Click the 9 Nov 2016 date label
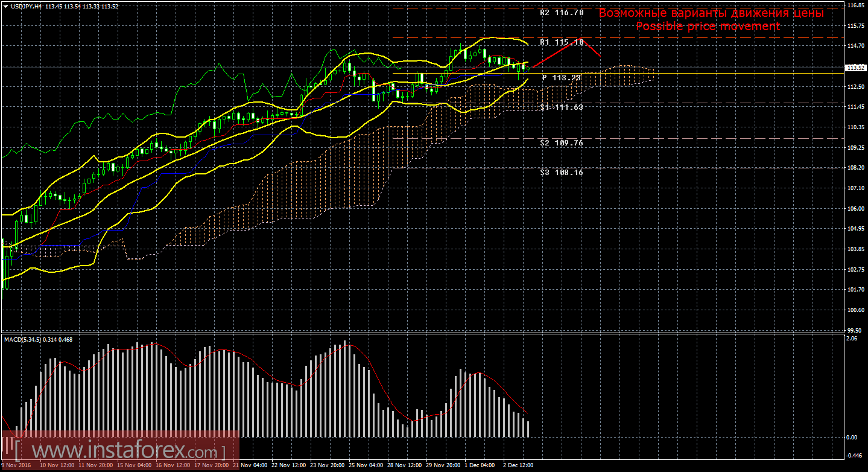Screen dimensions: 868x472 click(17, 465)
